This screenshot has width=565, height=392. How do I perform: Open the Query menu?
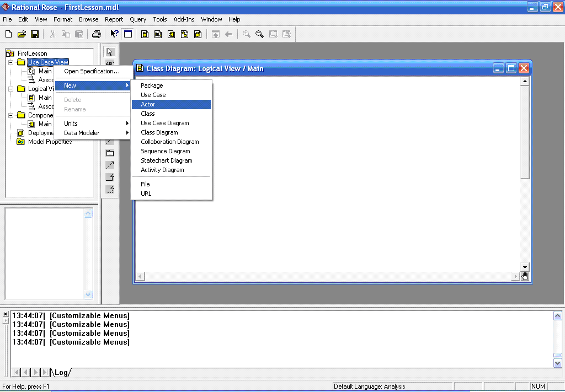pyautogui.click(x=138, y=19)
